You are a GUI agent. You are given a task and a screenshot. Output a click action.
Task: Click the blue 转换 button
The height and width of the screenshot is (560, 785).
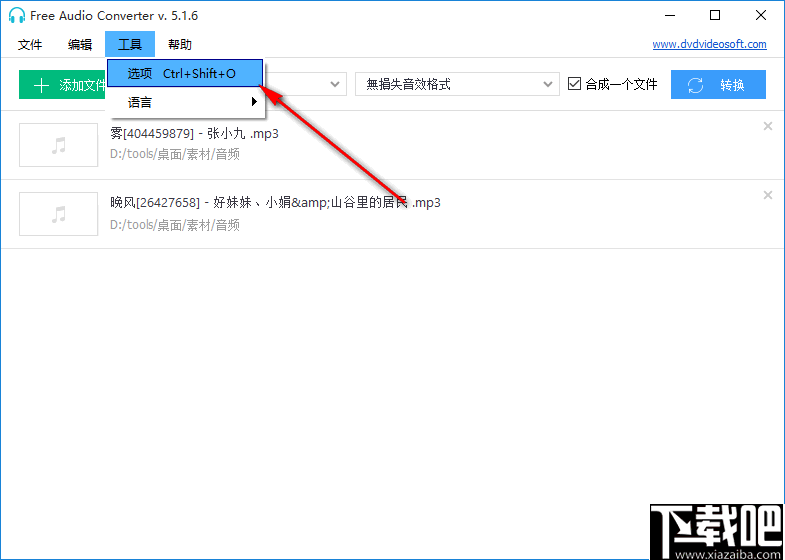pos(718,85)
